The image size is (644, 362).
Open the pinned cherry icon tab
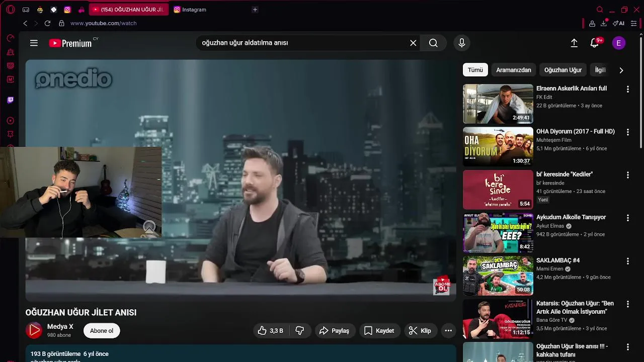[82, 10]
